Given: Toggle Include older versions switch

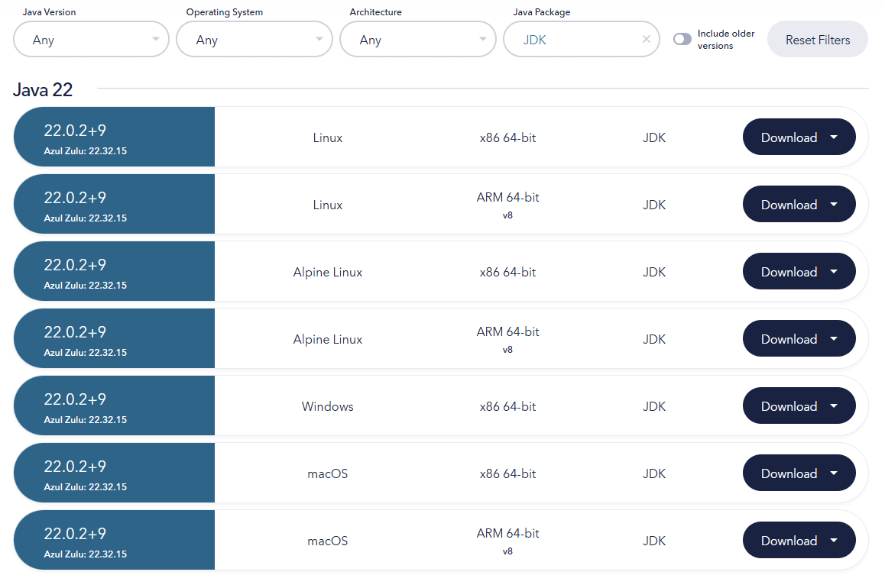Looking at the screenshot, I should [x=682, y=39].
